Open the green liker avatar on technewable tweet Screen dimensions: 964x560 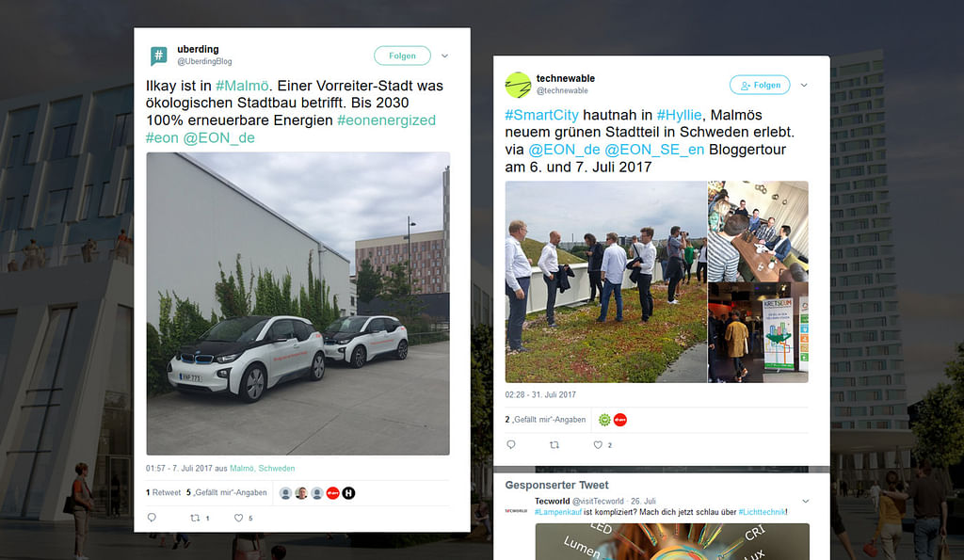(604, 420)
